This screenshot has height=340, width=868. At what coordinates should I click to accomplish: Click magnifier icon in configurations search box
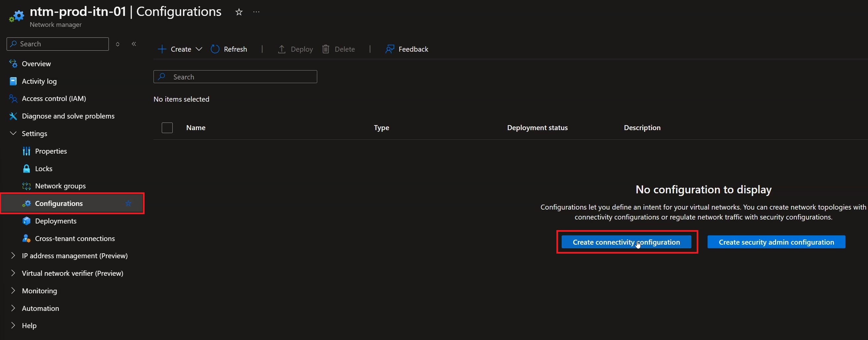point(162,76)
